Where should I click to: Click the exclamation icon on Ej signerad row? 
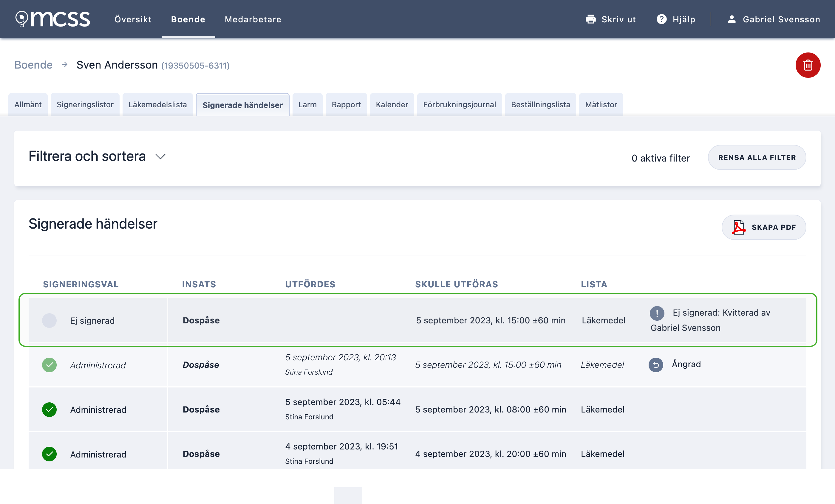pos(657,313)
